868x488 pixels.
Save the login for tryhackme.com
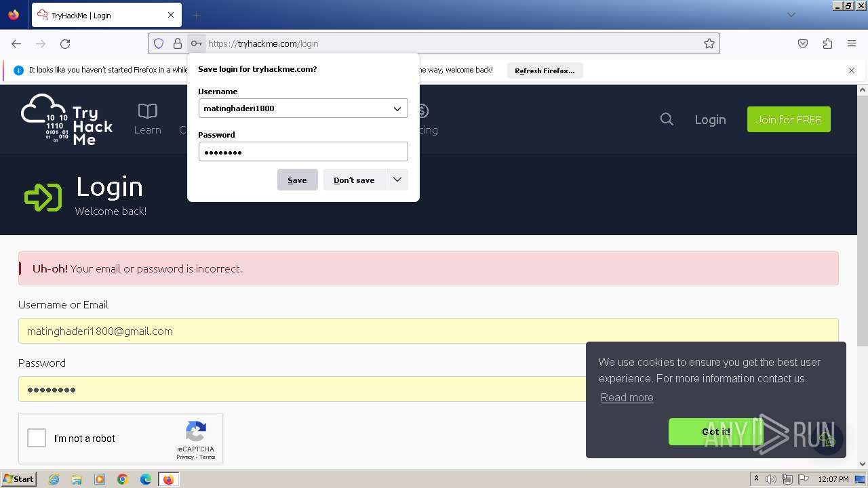pyautogui.click(x=297, y=180)
